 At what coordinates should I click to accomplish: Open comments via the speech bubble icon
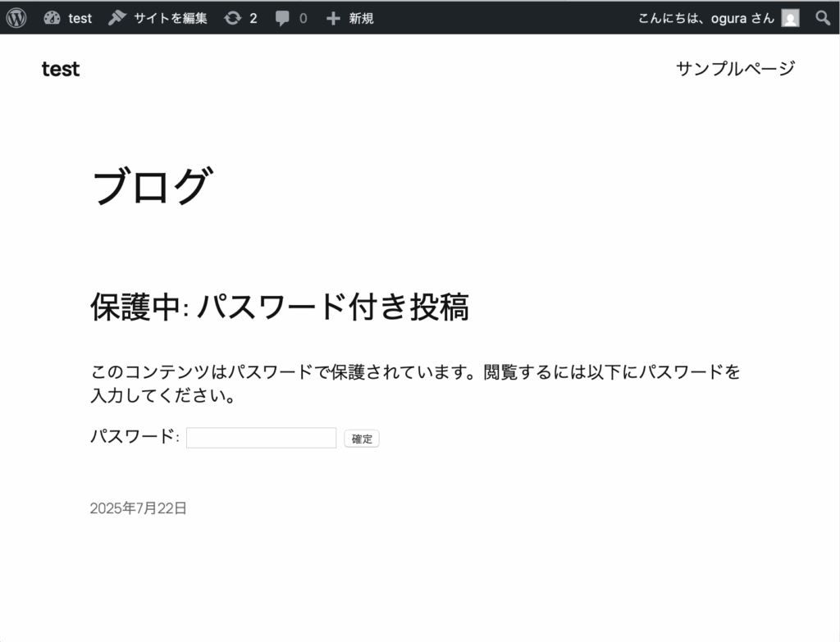tap(283, 18)
